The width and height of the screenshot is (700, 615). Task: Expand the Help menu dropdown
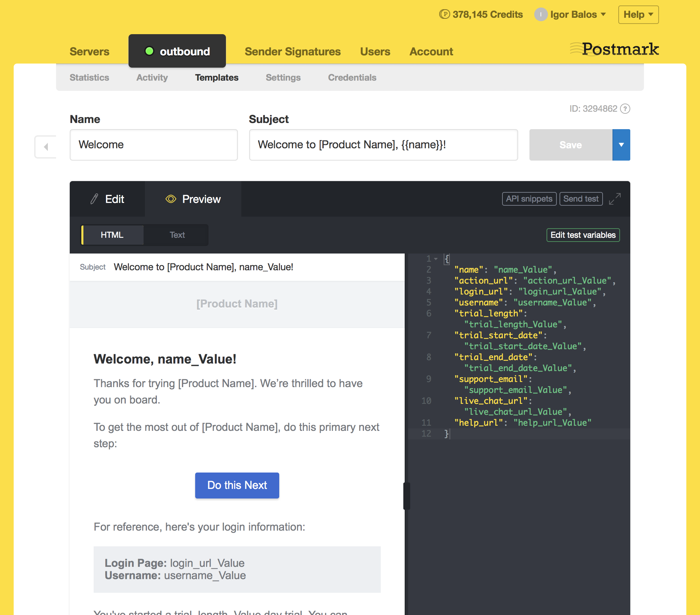[x=639, y=14]
